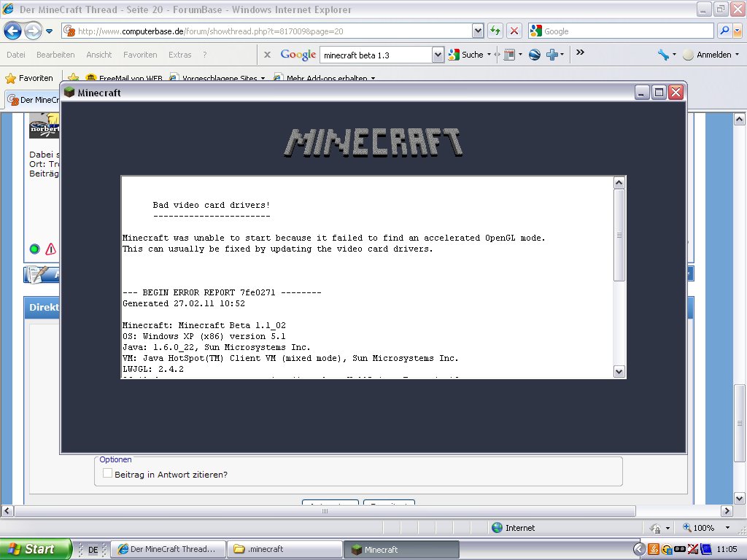The image size is (747, 560).
Task: Start search with the magnifier icon
Action: click(724, 31)
